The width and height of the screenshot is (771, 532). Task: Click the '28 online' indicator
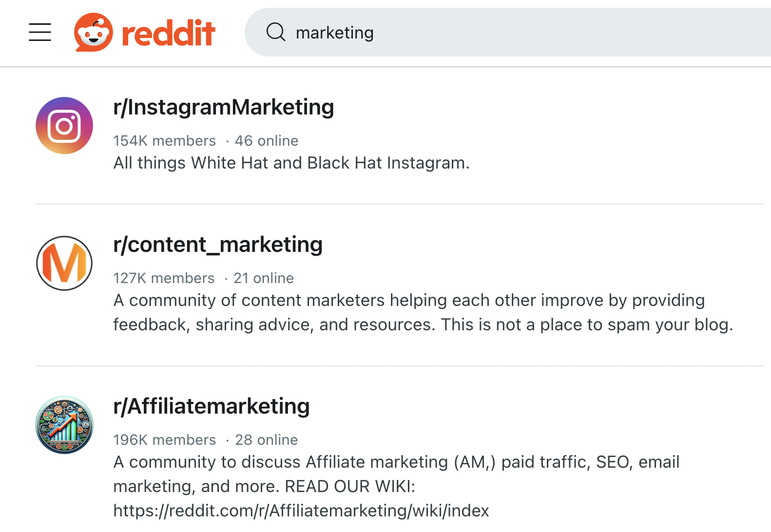point(267,440)
